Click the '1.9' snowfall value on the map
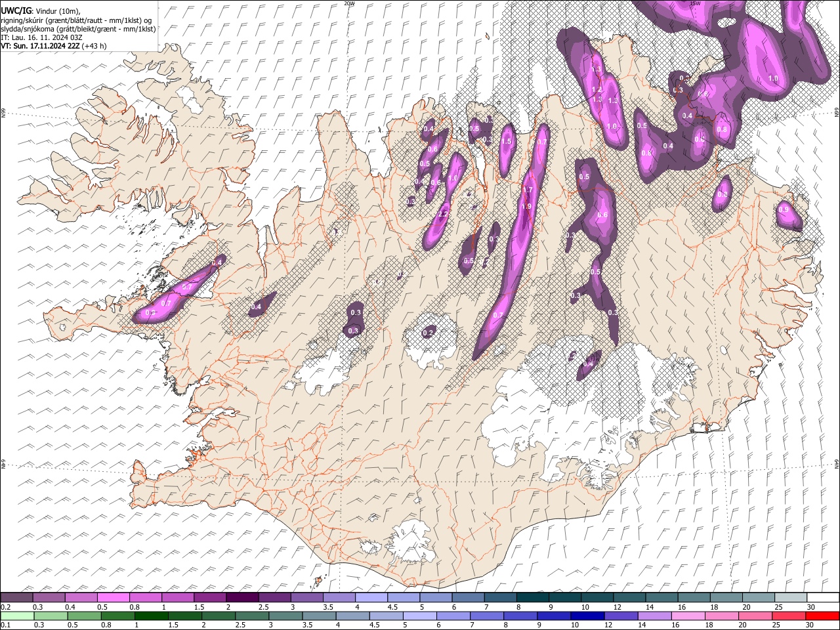The height and width of the screenshot is (630, 840). click(x=526, y=207)
